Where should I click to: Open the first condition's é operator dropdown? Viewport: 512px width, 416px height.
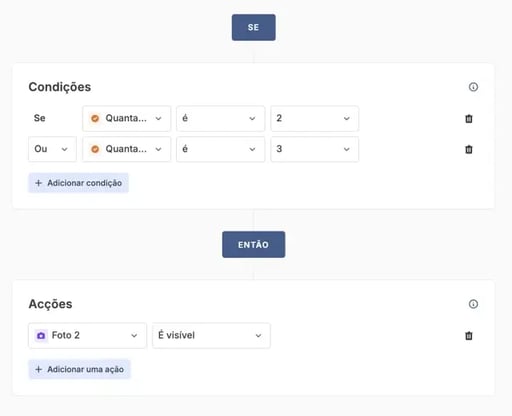coord(220,118)
